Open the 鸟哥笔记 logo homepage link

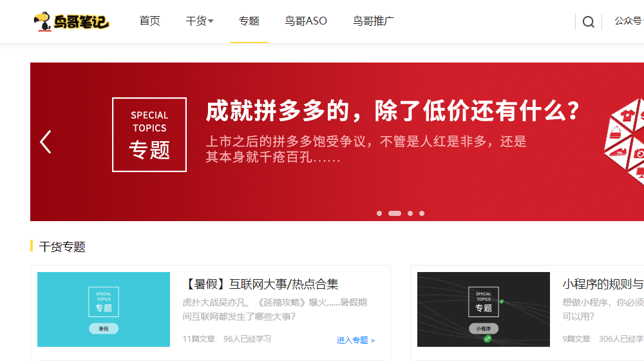coord(71,21)
